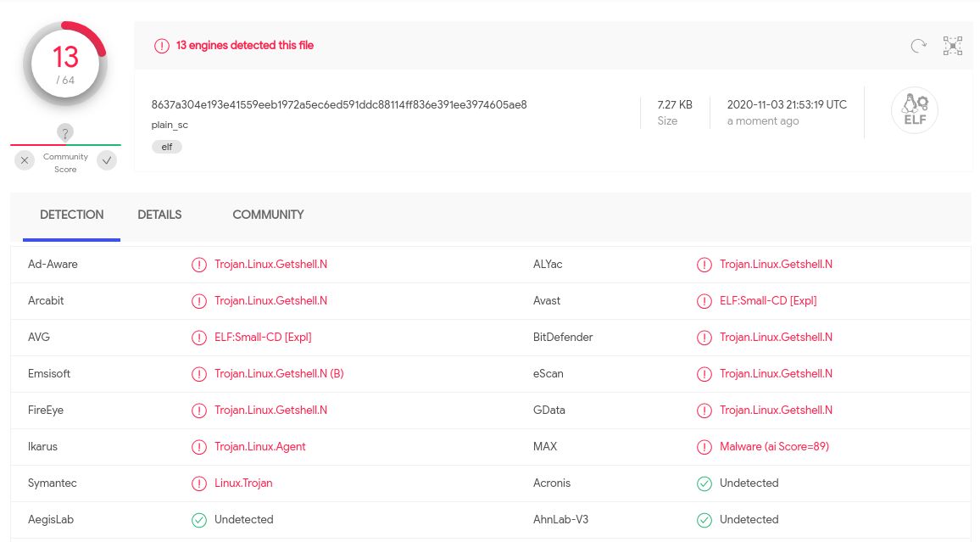The height and width of the screenshot is (542, 980).
Task: Click Avast's ELF:Small-CD [Expl] result
Action: [x=768, y=301]
